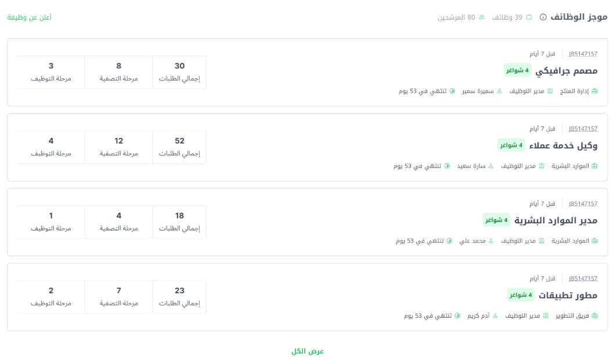The width and height of the screenshot is (614, 364).
Task: Click the info icon beside موجز الوظائف
Action: tap(543, 17)
